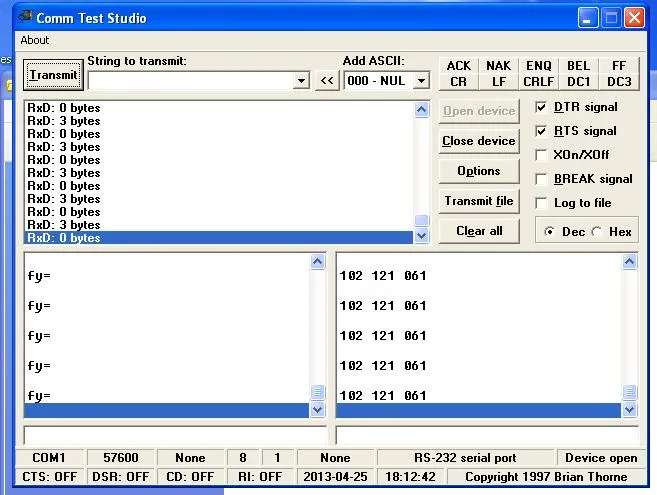
Task: Click the empty field below the fy= pane
Action: point(175,435)
